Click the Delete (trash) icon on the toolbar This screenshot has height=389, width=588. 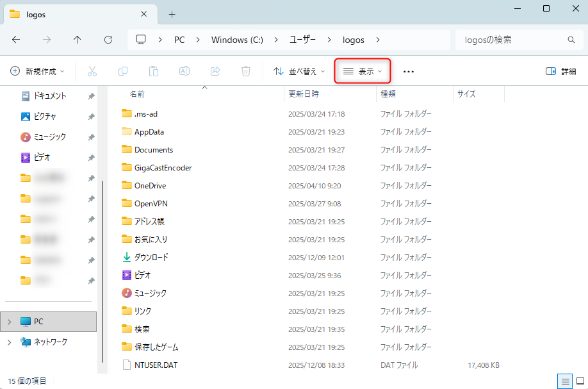[x=246, y=71]
